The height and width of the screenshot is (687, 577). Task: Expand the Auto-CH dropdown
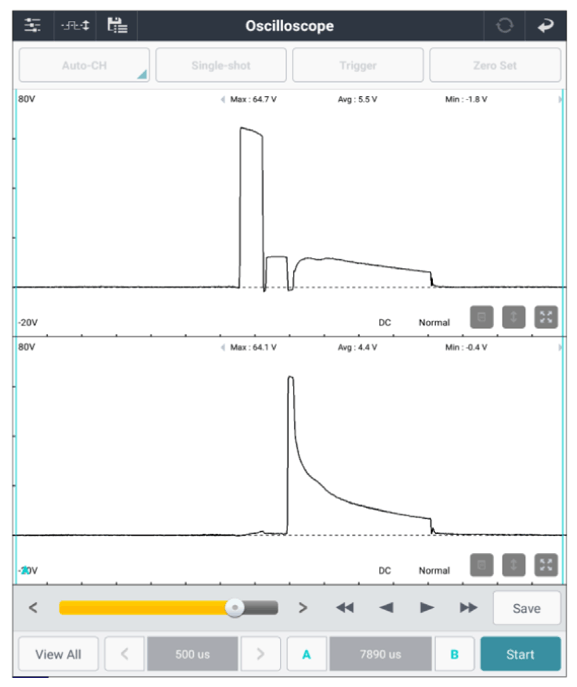pyautogui.click(x=84, y=65)
